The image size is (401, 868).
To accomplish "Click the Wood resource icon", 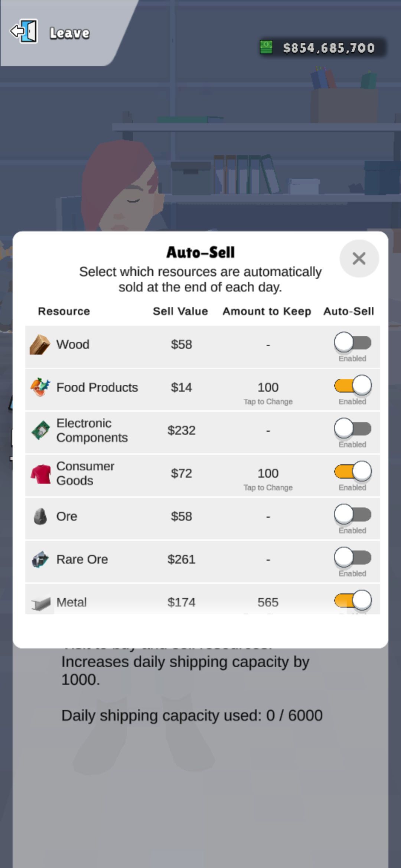I will tap(40, 345).
